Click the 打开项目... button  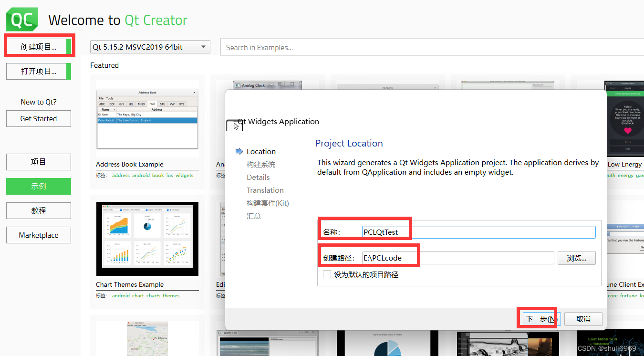pyautogui.click(x=39, y=71)
